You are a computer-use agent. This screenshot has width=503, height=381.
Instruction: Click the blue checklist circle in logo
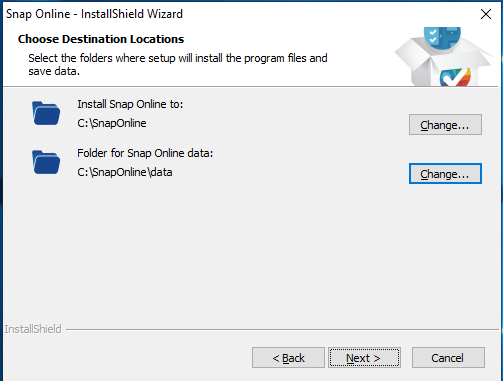click(442, 38)
